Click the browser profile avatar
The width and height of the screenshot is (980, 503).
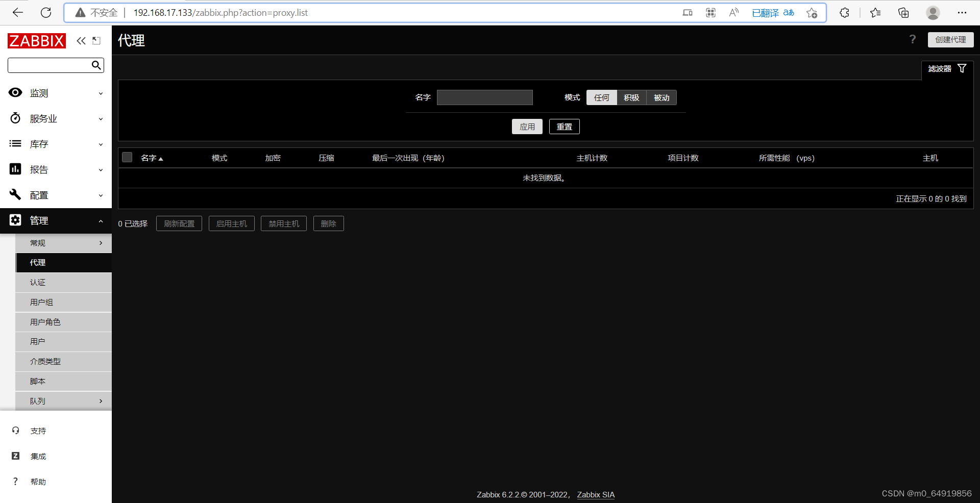click(933, 13)
